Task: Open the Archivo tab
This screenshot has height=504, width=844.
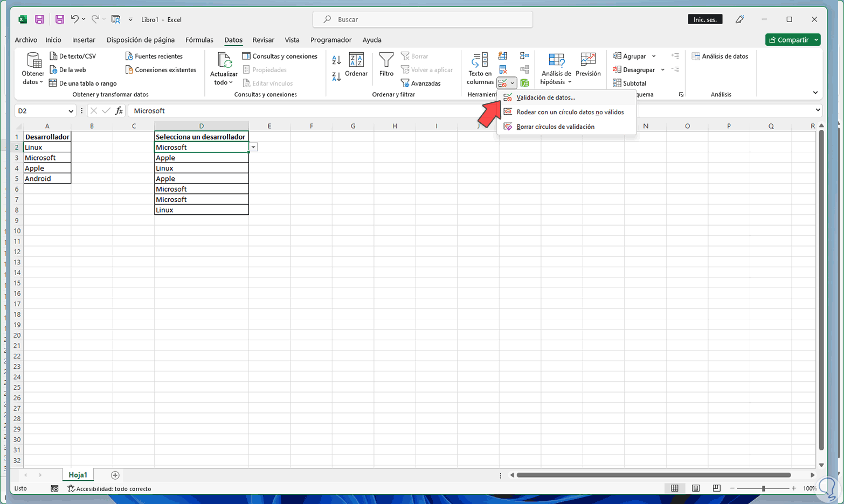Action: (x=26, y=40)
